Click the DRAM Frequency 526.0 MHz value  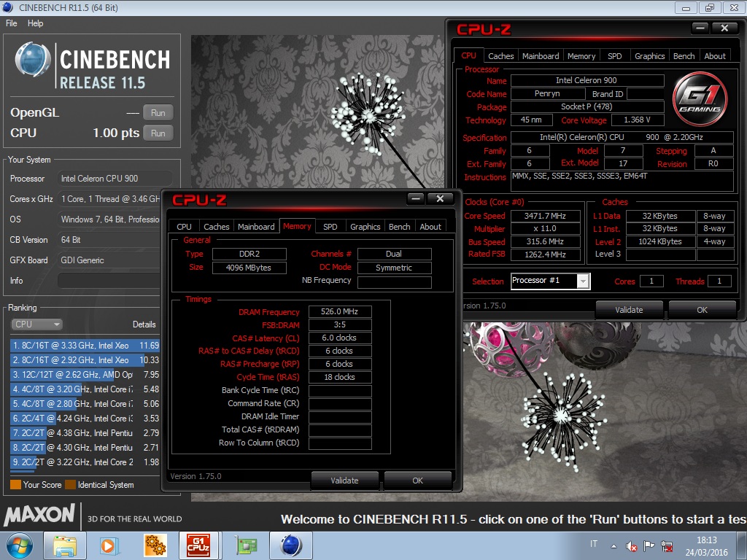(x=340, y=311)
